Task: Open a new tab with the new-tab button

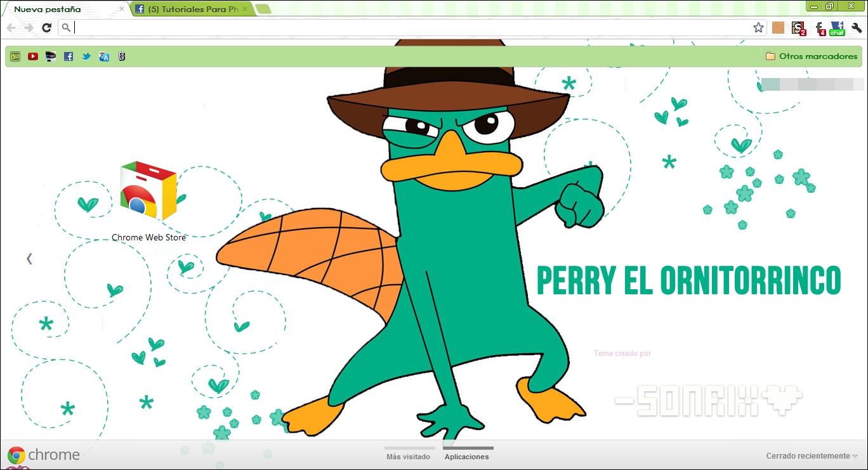Action: [264, 10]
